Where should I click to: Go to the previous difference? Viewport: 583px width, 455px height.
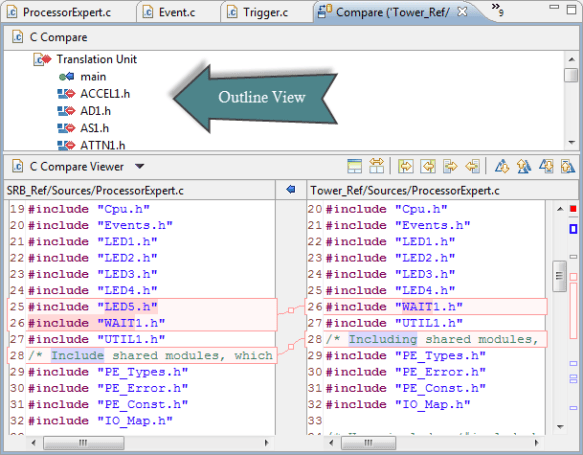point(524,166)
